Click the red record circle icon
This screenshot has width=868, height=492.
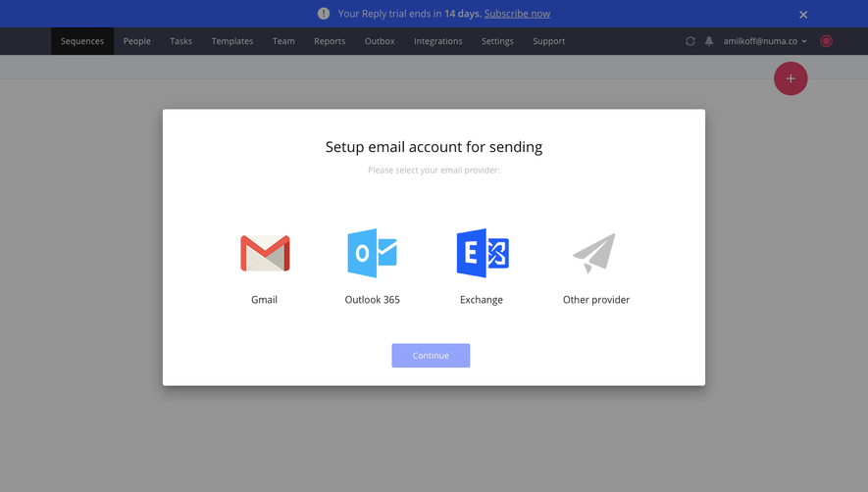tap(826, 41)
